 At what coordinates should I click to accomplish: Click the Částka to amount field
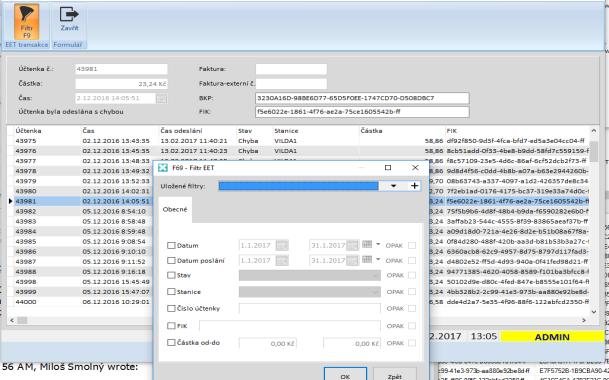point(352,343)
